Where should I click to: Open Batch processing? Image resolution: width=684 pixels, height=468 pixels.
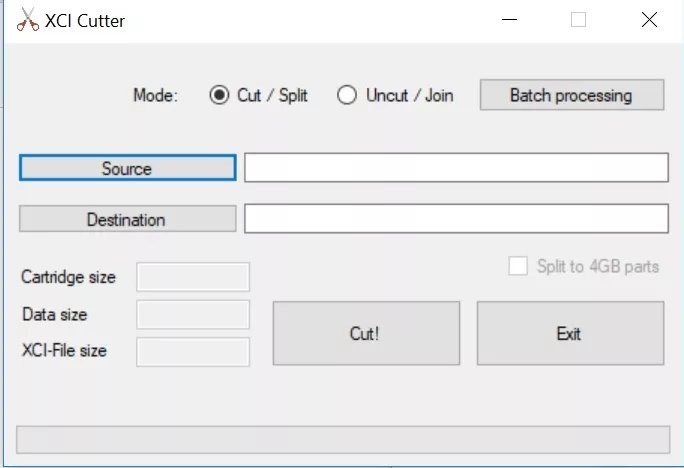point(571,96)
